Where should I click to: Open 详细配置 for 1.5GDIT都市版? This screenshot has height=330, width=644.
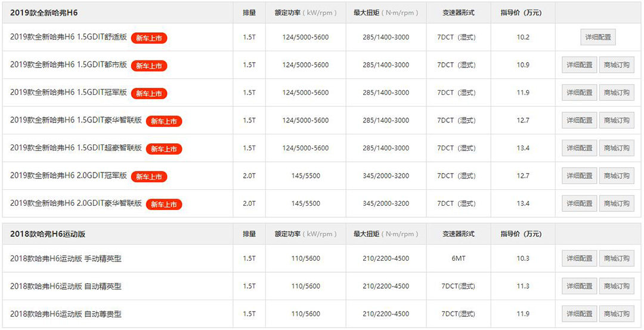point(579,65)
